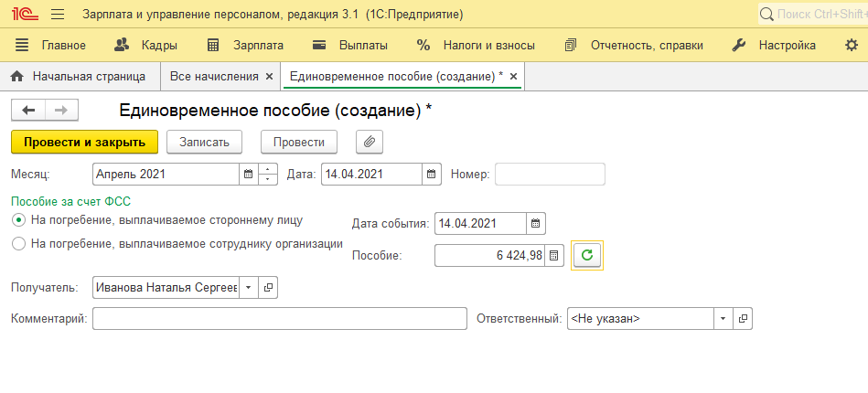Click the Кадры people icon

[x=122, y=46]
